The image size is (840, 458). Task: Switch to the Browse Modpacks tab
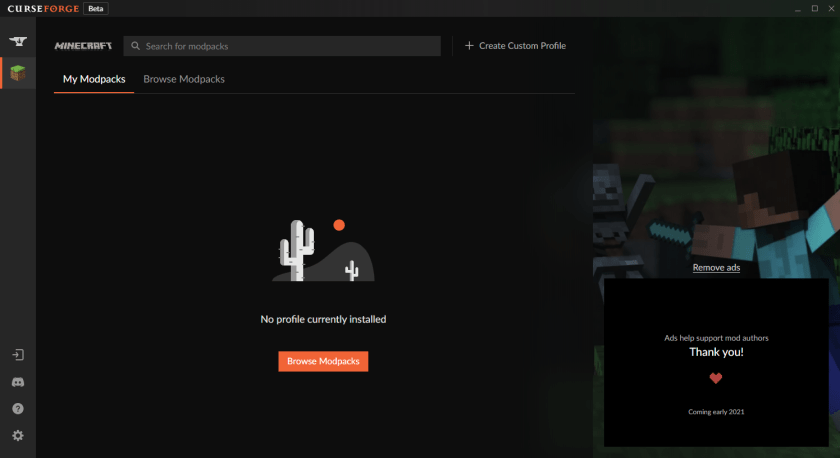coord(184,79)
